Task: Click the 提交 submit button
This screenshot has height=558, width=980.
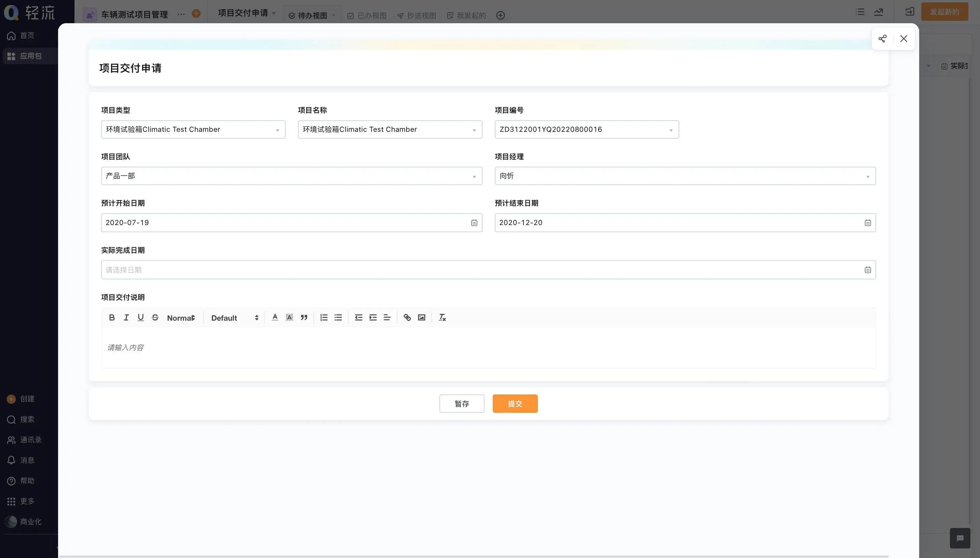Action: pyautogui.click(x=515, y=404)
